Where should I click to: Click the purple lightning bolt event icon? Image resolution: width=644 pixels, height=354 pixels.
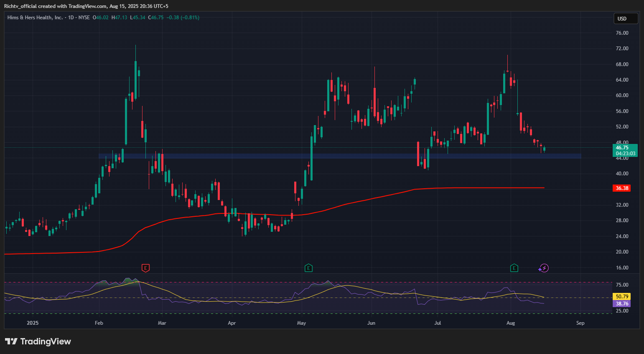[544, 268]
